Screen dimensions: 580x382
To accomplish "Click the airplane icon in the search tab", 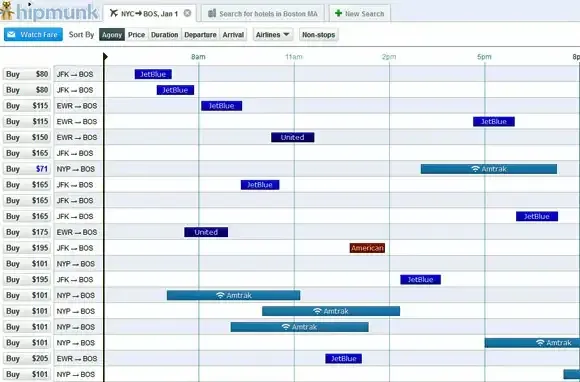I will tap(114, 13).
